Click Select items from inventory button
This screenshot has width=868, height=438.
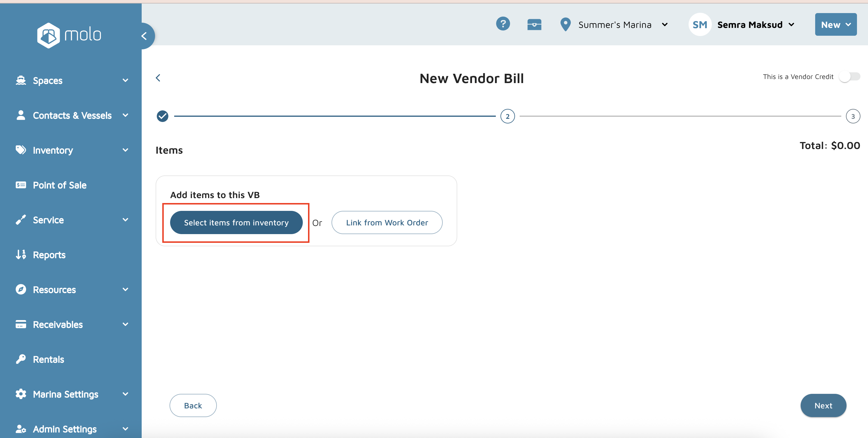click(236, 222)
